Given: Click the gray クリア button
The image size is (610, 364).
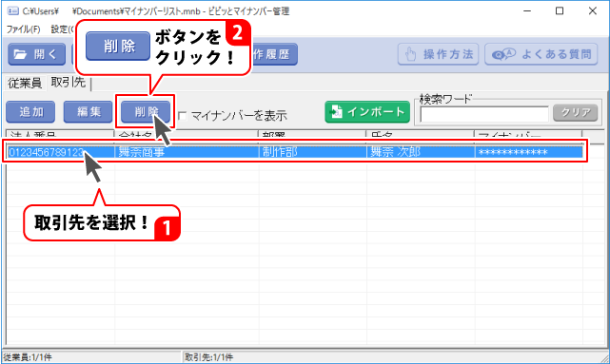Looking at the screenshot, I should [576, 113].
